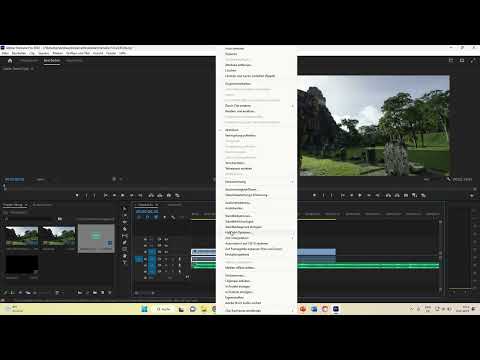Solo audio track A1
The width and height of the screenshot is (480, 360).
(x=172, y=259)
